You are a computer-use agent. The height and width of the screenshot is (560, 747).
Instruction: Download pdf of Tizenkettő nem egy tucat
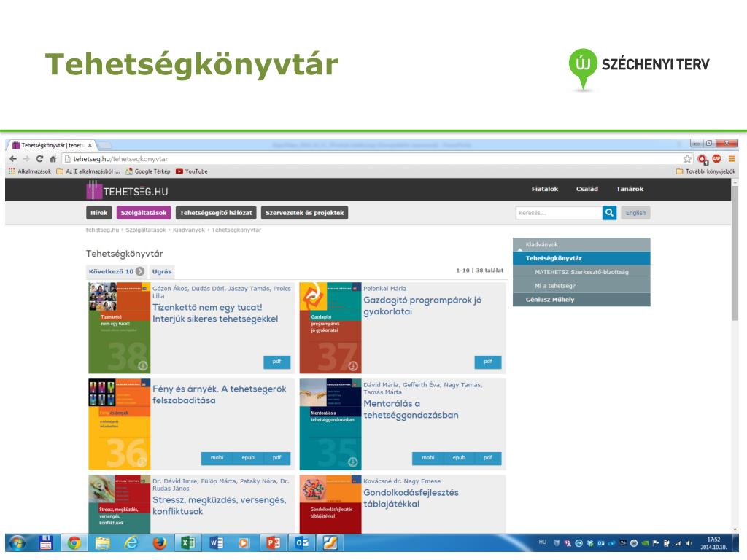pos(276,362)
